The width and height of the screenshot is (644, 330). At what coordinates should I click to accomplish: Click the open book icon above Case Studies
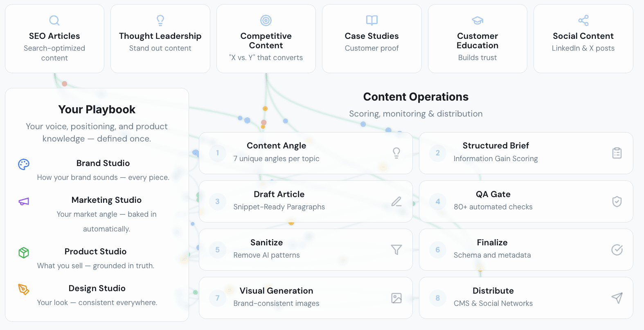point(372,20)
